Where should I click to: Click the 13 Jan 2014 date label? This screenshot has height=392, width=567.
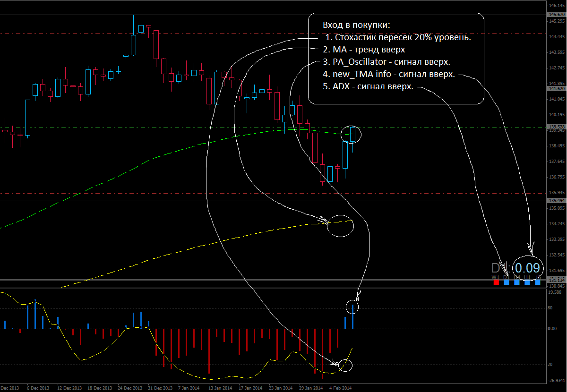click(220, 388)
